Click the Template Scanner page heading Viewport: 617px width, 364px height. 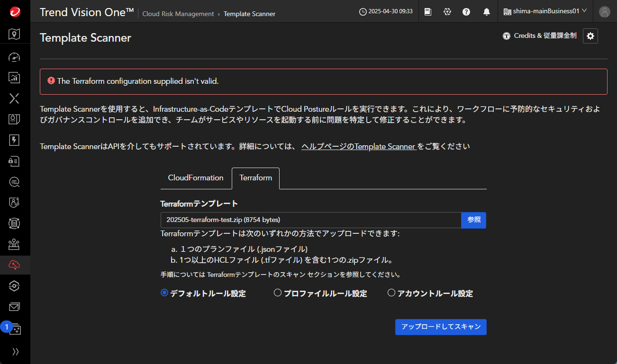[x=85, y=38]
